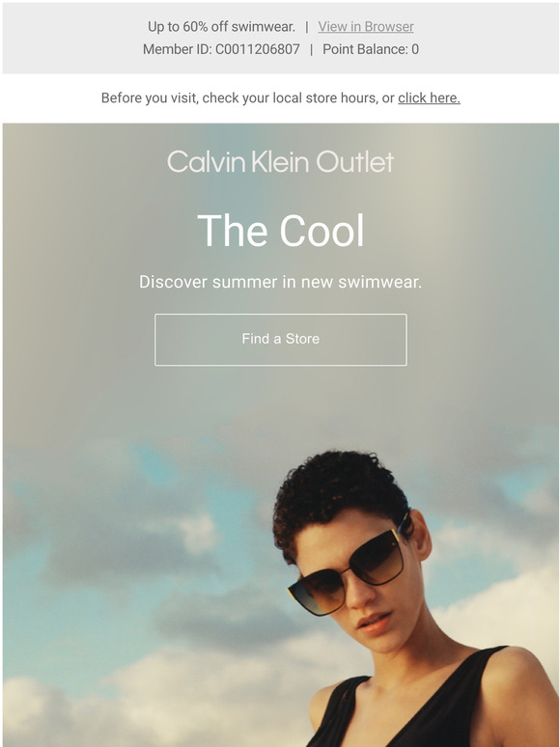Image resolution: width=560 pixels, height=747 pixels.
Task: Click the Member ID number C0011206807
Action: (x=258, y=49)
